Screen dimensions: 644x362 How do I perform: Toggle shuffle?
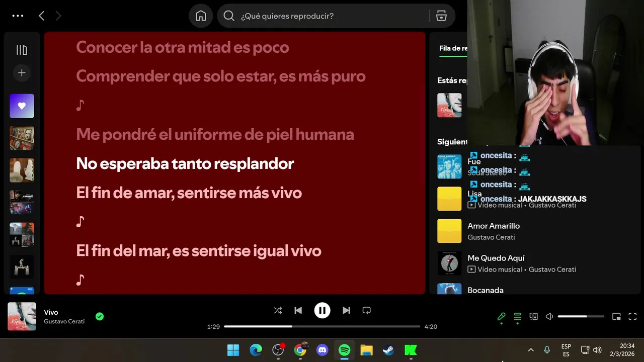pyautogui.click(x=278, y=311)
